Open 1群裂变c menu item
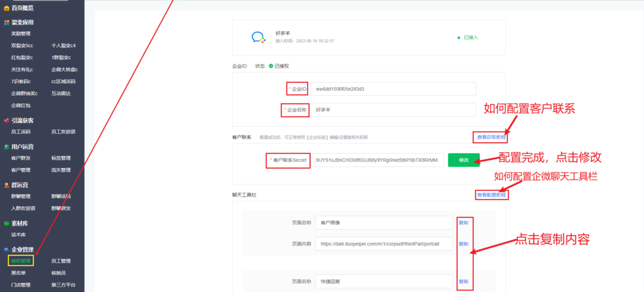644x292 pixels. [61, 57]
